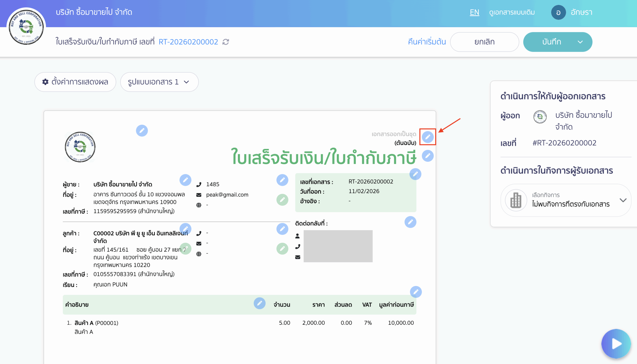637x364 pixels.
Task: Reset values using คืนค่าเริ่มต้น link
Action: (427, 42)
